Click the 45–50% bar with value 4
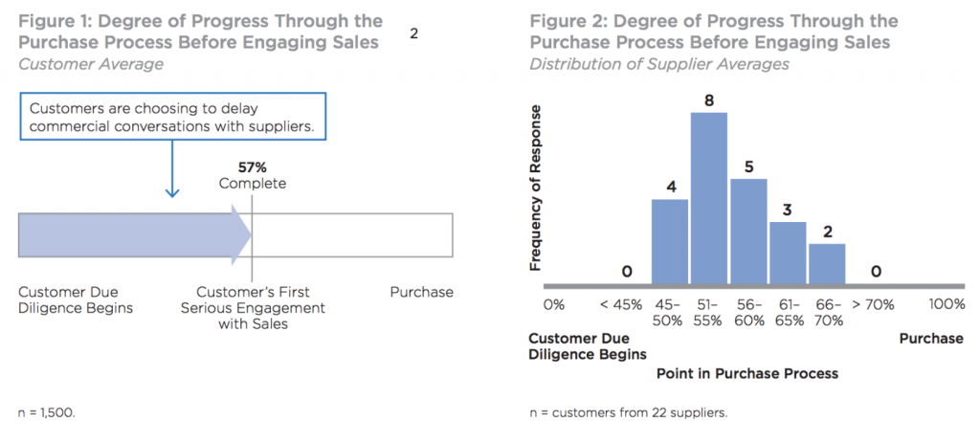 pyautogui.click(x=670, y=241)
